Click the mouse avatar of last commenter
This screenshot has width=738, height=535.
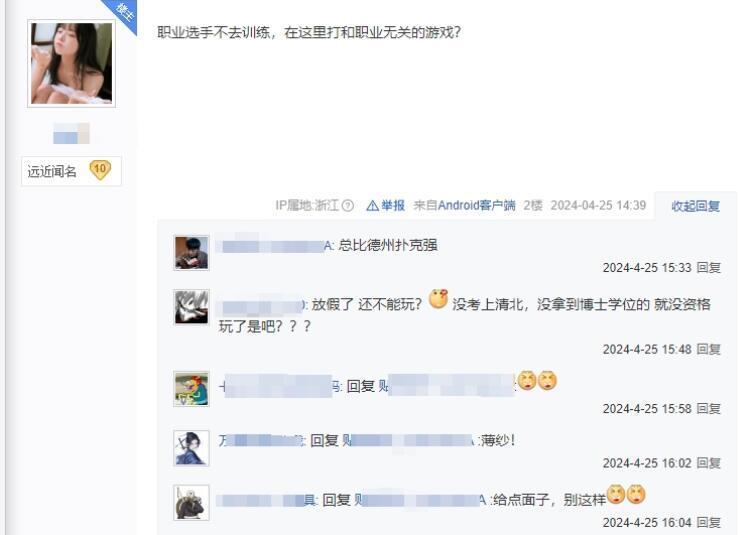(191, 503)
